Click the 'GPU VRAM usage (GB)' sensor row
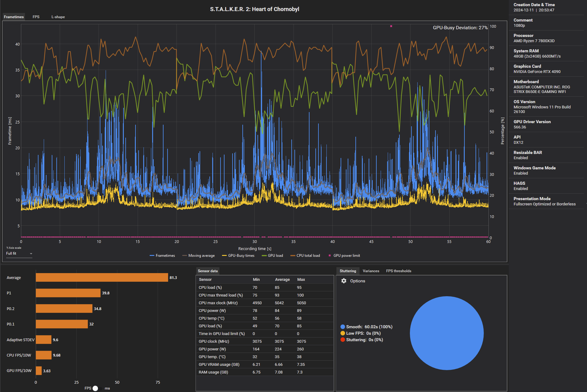587x392 pixels. 265,364
